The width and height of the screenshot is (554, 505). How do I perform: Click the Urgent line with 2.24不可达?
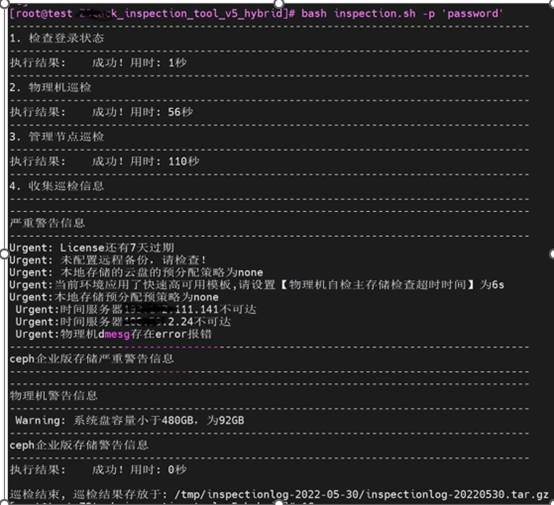point(123,322)
